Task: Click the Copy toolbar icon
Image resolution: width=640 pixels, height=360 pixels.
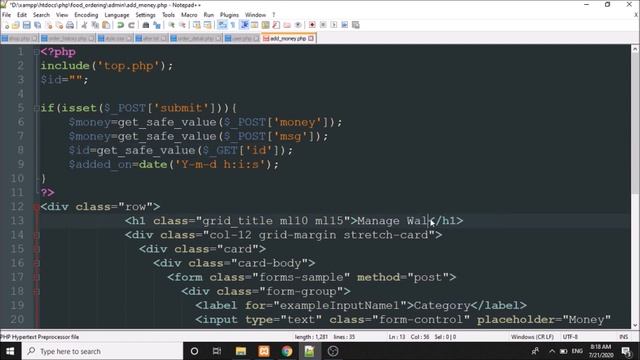Action: (95, 25)
